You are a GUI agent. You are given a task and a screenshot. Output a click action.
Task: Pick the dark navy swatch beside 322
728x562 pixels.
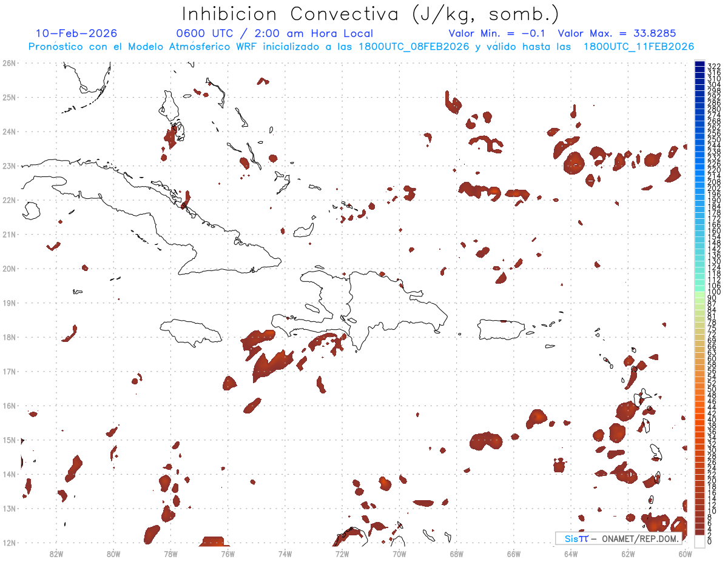point(699,64)
